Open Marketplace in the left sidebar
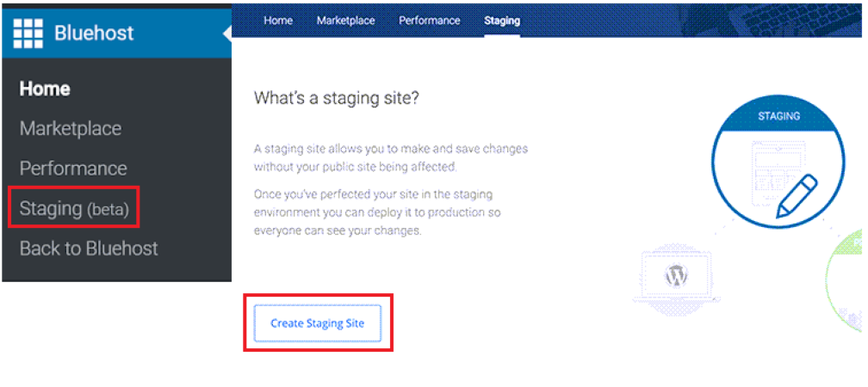This screenshot has height=387, width=868. (71, 129)
